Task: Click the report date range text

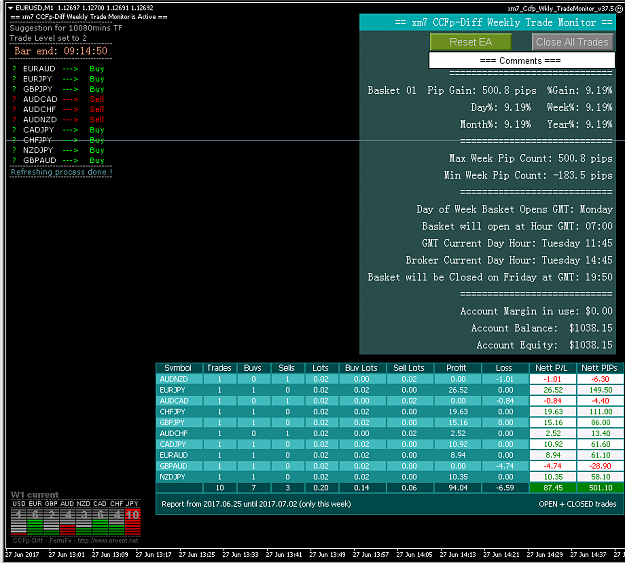Action: coord(256,504)
